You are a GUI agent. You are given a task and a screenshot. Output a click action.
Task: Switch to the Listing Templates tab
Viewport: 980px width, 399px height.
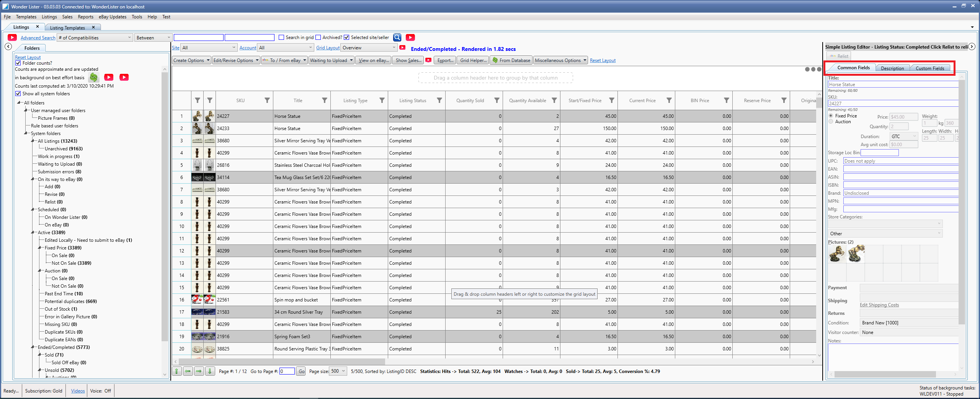tap(67, 28)
